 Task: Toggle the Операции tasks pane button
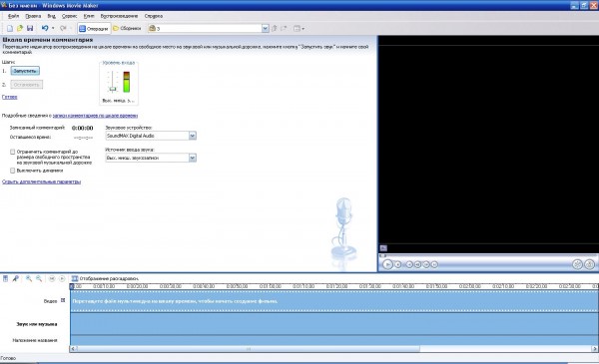click(x=94, y=29)
